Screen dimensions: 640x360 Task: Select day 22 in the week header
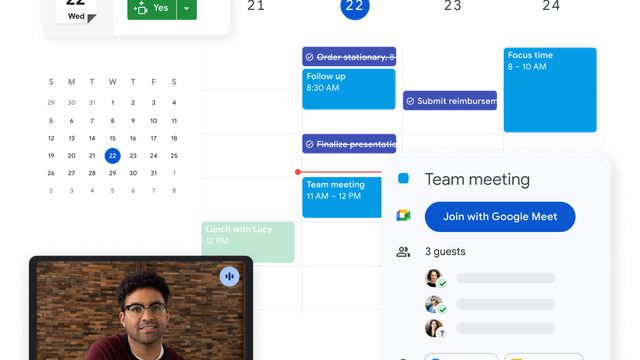click(x=355, y=6)
